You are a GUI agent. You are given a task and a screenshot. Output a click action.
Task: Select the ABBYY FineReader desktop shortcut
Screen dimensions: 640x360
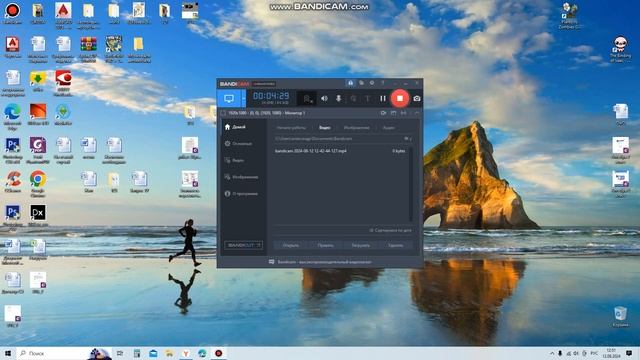[63, 83]
